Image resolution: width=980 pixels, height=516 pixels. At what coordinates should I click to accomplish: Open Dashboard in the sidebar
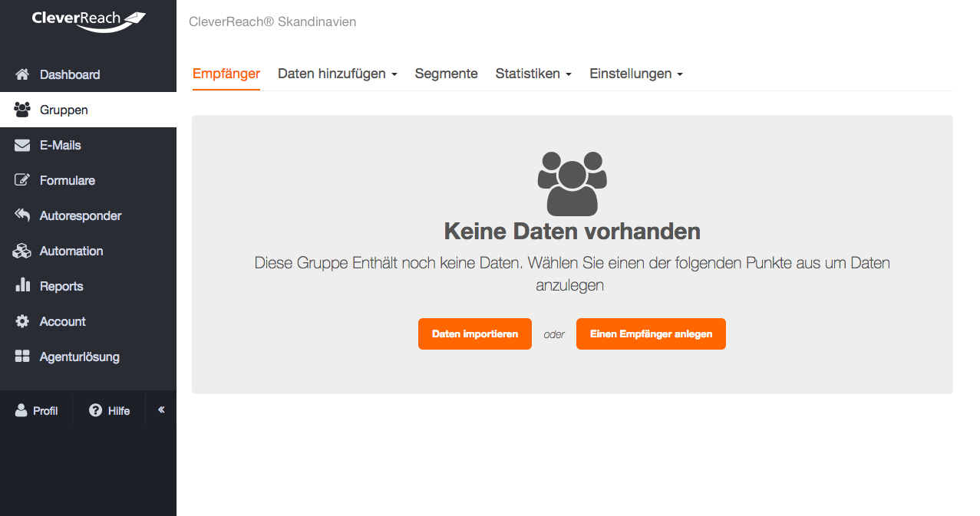[88, 74]
